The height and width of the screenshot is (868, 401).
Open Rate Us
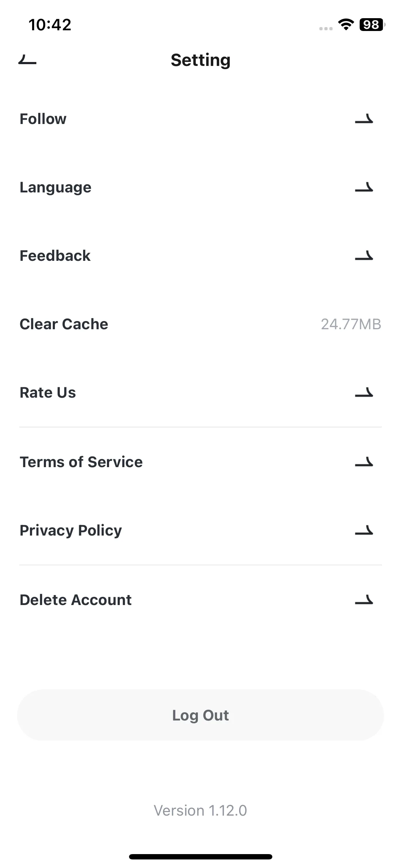click(200, 393)
